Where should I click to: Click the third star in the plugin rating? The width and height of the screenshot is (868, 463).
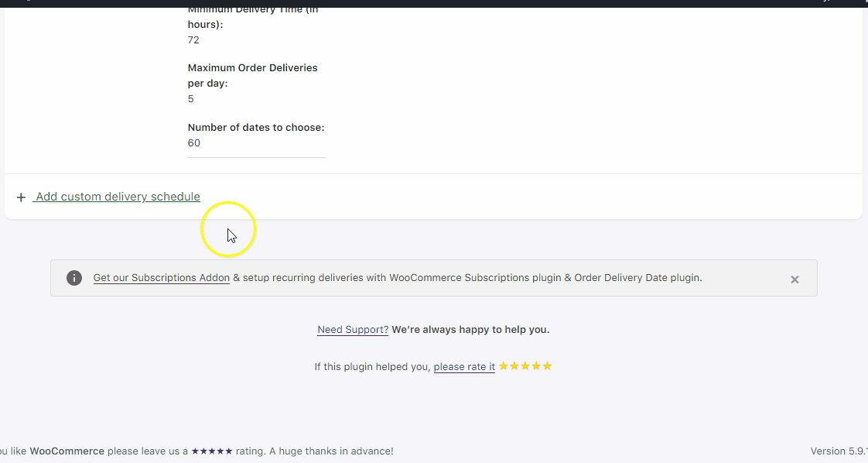pos(525,365)
